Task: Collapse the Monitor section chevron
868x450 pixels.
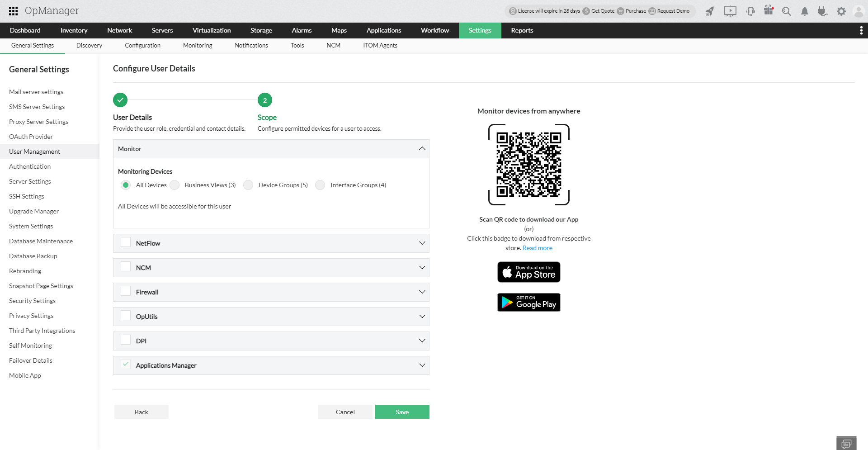Action: click(x=422, y=149)
